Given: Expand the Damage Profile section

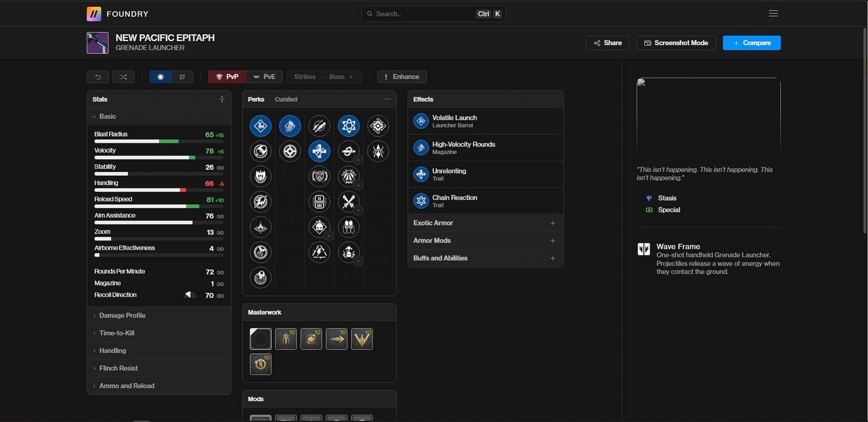Looking at the screenshot, I should (x=159, y=315).
